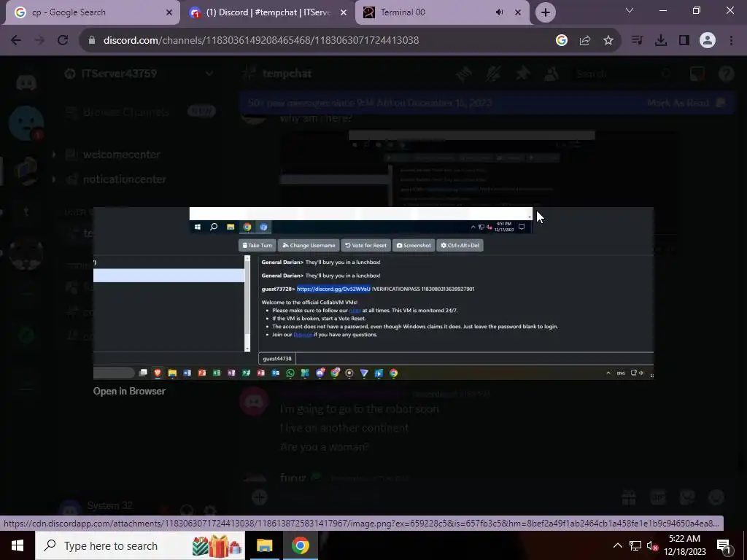This screenshot has height=560, width=747.
Task: Switch to the Terminal 00 tab
Action: (x=429, y=12)
